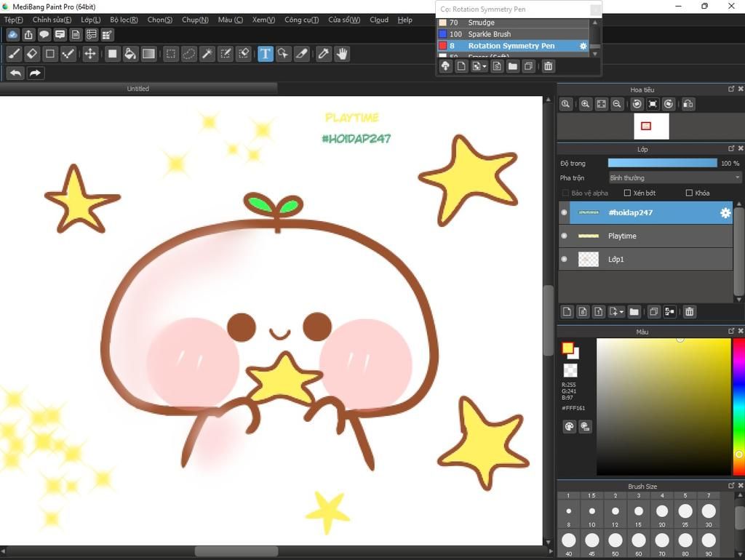The height and width of the screenshot is (560, 745).
Task: Select the Sparkle Brush
Action: pos(513,34)
